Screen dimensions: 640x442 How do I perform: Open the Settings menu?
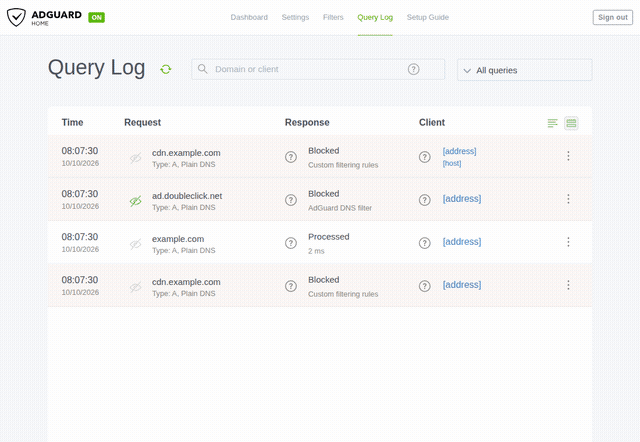pos(295,17)
